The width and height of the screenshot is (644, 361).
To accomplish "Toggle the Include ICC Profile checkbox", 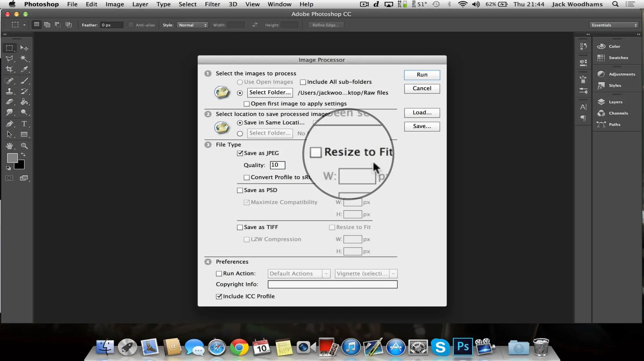I will (219, 296).
